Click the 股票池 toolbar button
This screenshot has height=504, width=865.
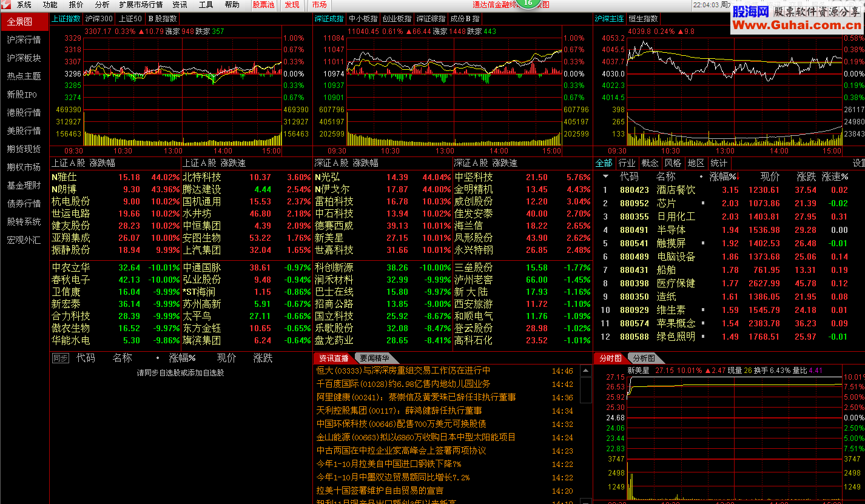click(x=264, y=5)
